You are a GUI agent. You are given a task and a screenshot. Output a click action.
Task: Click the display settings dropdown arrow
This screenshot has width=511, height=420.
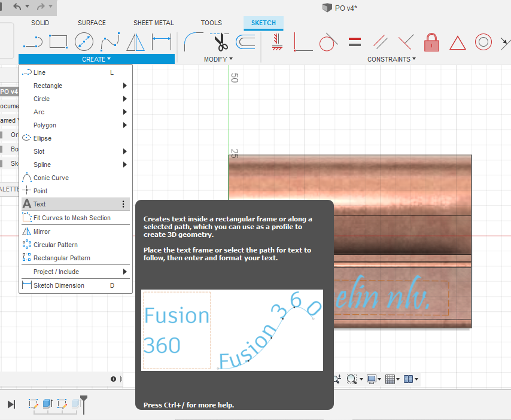coord(379,379)
